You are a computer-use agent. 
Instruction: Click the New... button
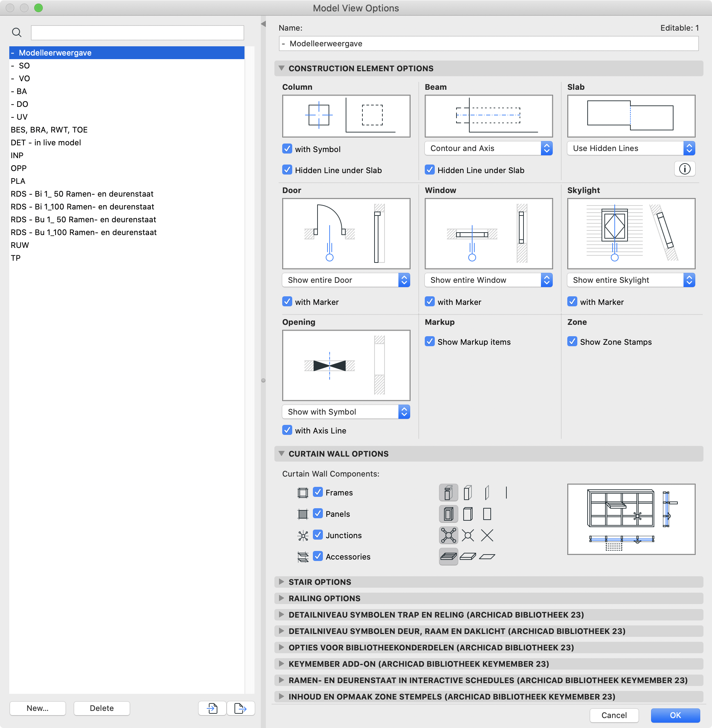[x=38, y=708]
